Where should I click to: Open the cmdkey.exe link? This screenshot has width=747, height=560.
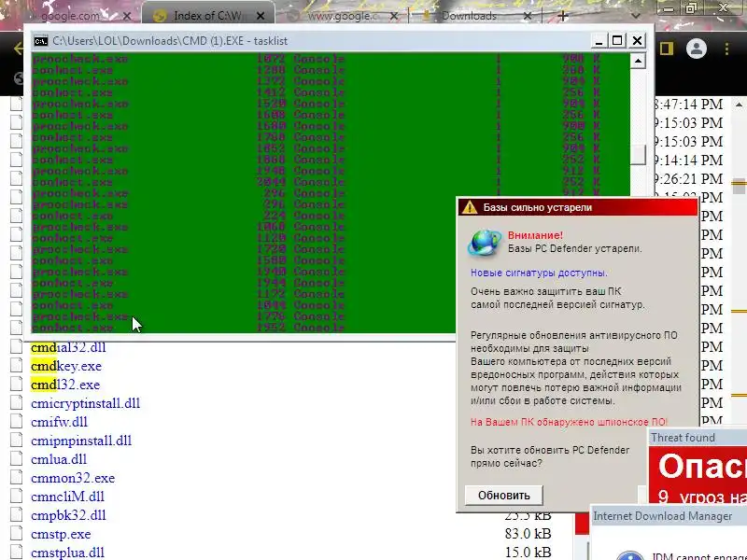(66, 366)
